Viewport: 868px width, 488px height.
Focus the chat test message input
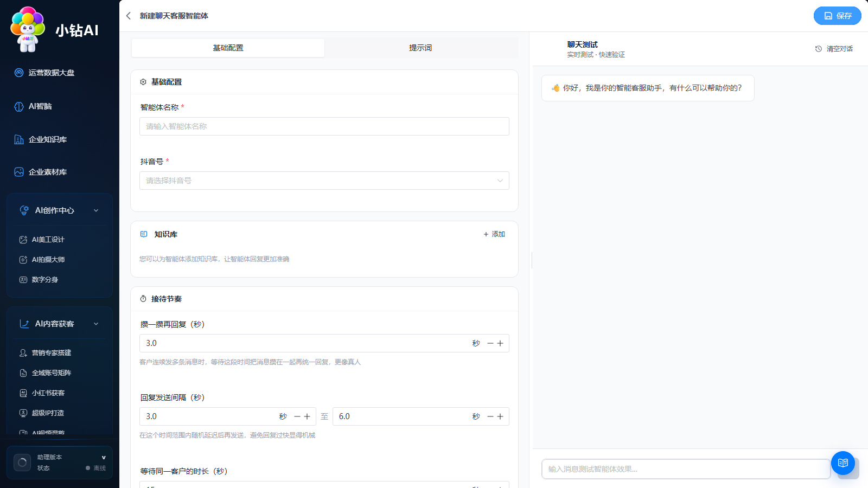coord(686,469)
